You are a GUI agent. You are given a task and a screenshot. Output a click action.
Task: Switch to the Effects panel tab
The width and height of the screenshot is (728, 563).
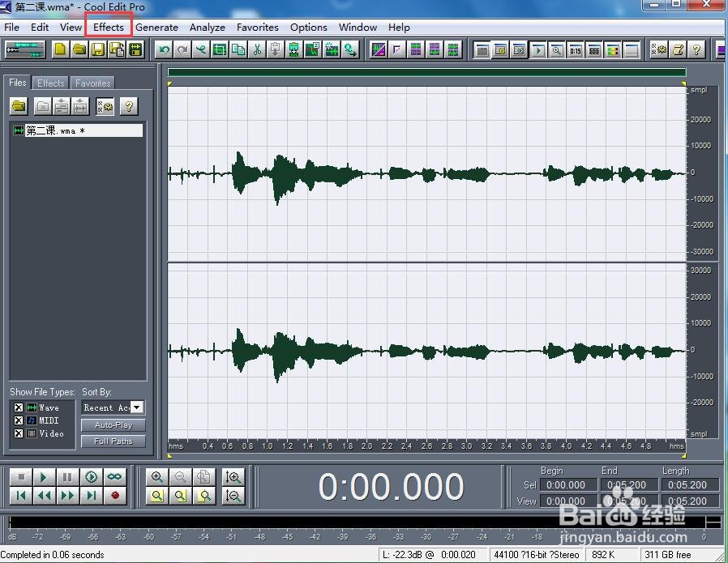click(x=50, y=83)
